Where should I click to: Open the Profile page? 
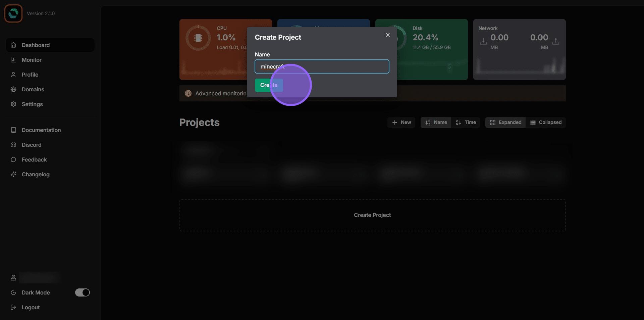click(50, 75)
